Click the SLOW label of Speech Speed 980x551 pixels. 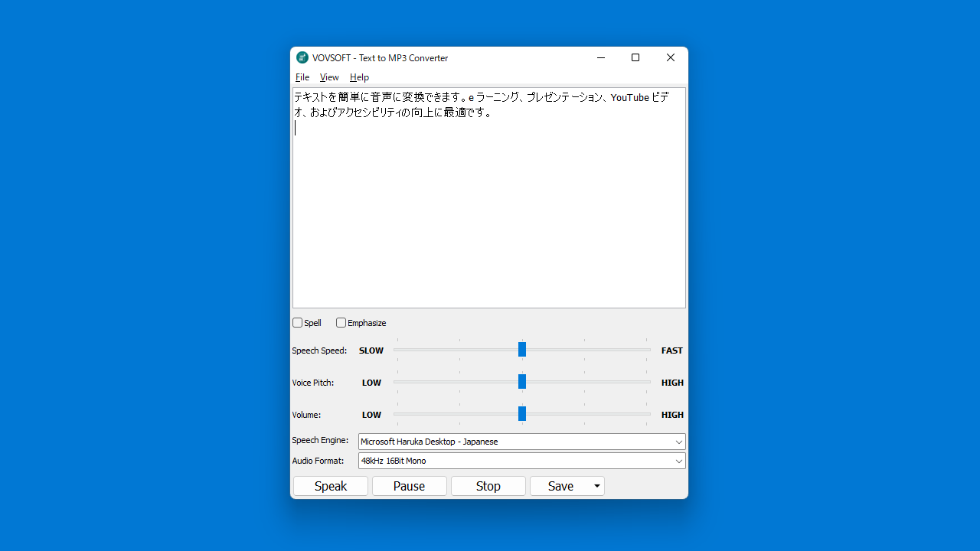click(371, 350)
